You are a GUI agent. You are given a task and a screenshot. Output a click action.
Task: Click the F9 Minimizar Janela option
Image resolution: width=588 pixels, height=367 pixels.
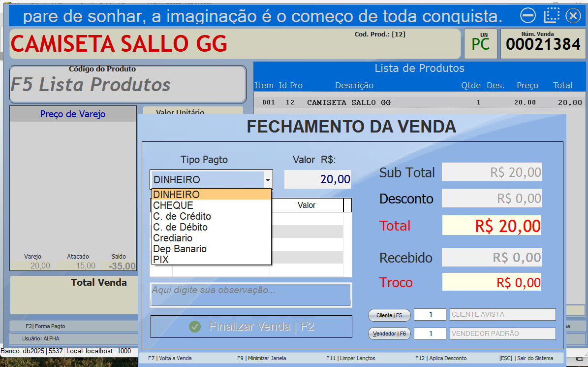coord(265,358)
